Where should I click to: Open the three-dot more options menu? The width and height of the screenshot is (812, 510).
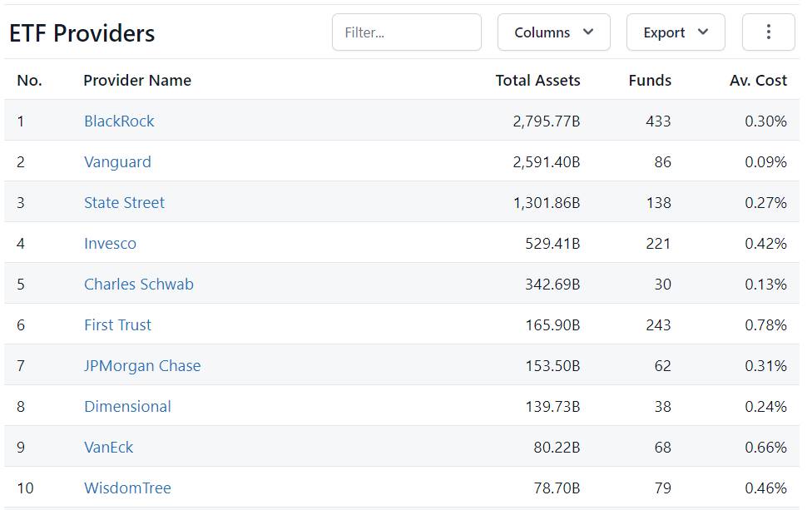(768, 32)
